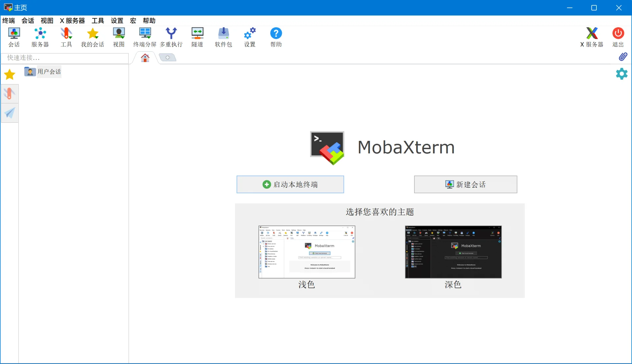Click the teal gear settings icon
The height and width of the screenshot is (364, 632).
click(x=621, y=74)
